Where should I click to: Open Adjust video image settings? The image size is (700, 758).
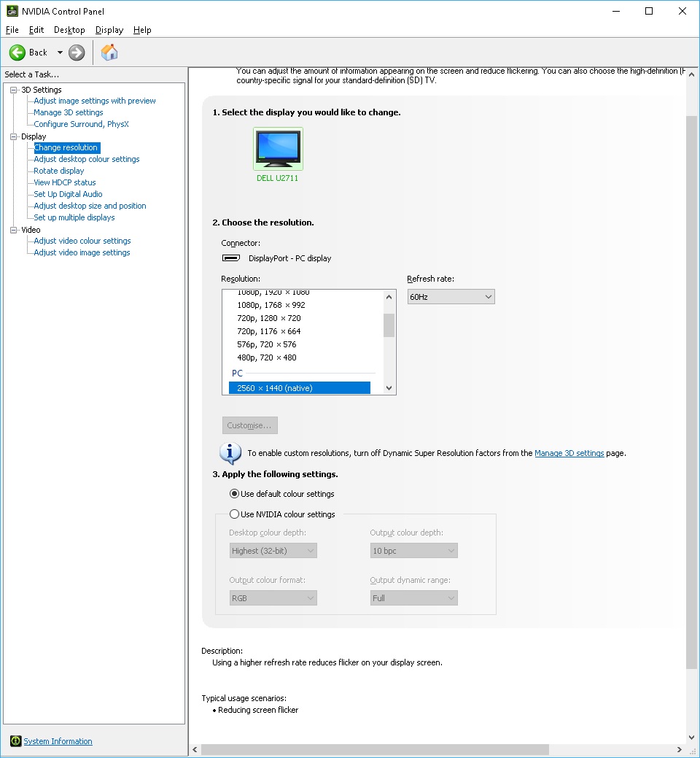(82, 252)
